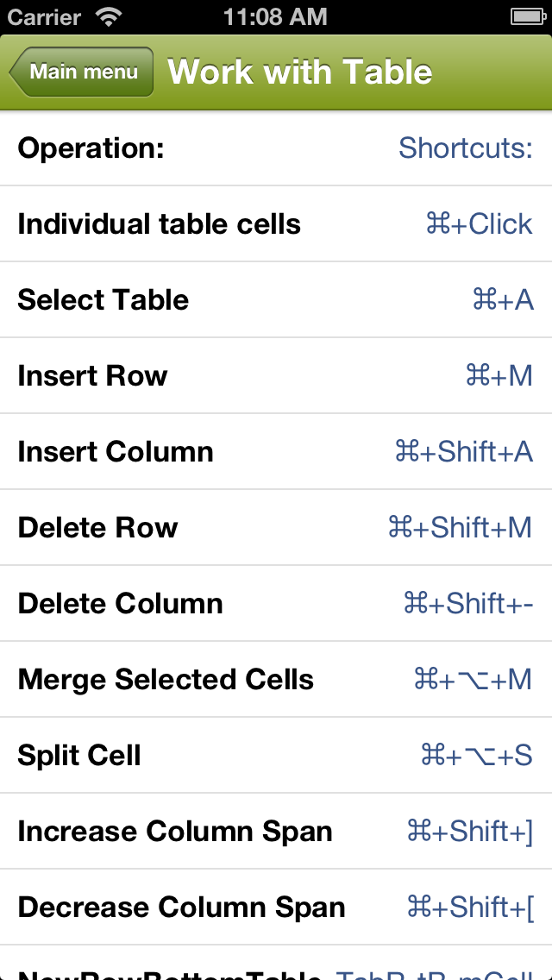Choose the Insert Column operation
Image resolution: width=552 pixels, height=980 pixels.
[115, 452]
